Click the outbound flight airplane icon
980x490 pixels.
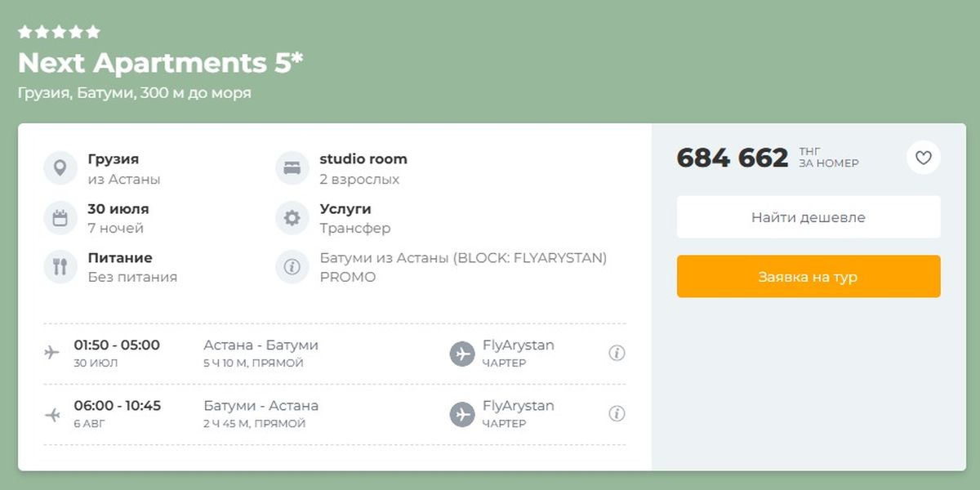tap(52, 353)
